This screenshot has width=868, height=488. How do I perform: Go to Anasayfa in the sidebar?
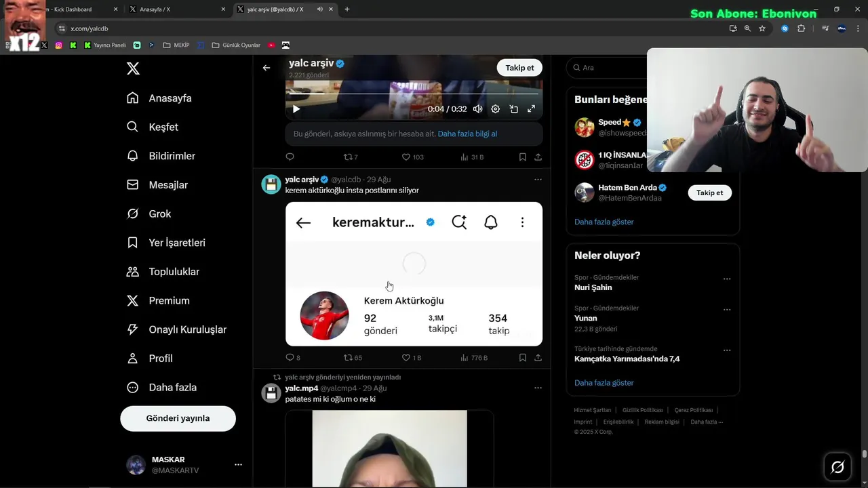[x=159, y=98]
